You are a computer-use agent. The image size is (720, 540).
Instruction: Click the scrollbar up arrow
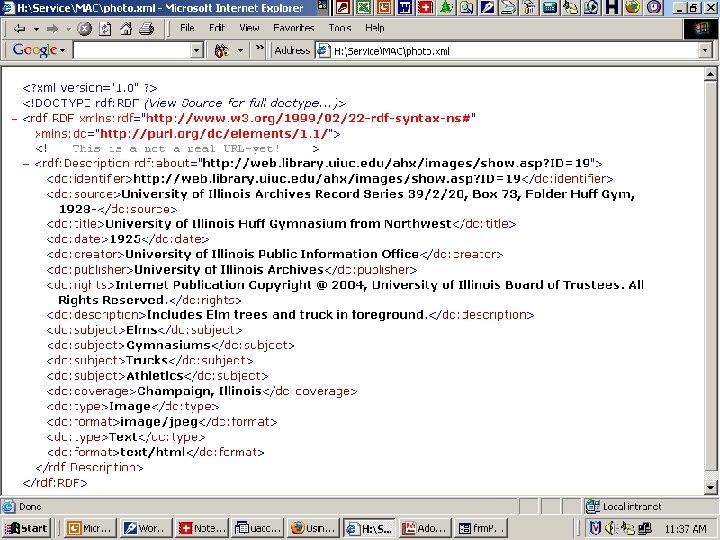(x=710, y=74)
